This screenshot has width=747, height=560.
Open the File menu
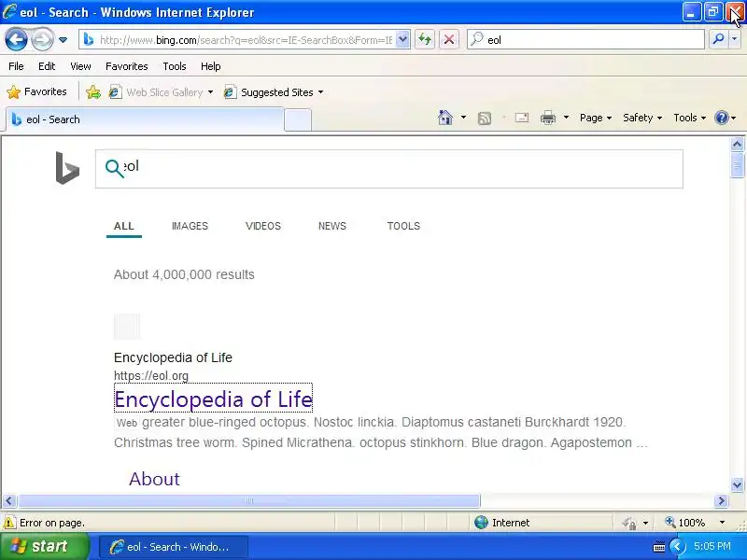(16, 66)
